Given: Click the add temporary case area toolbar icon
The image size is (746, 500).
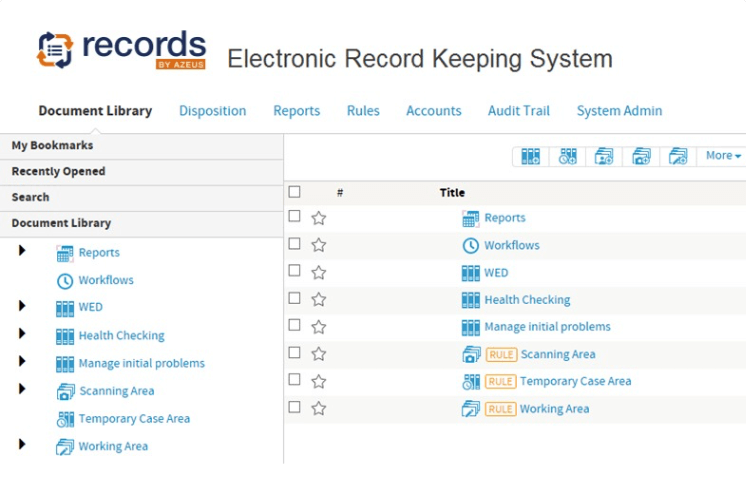Looking at the screenshot, I should coord(568,156).
